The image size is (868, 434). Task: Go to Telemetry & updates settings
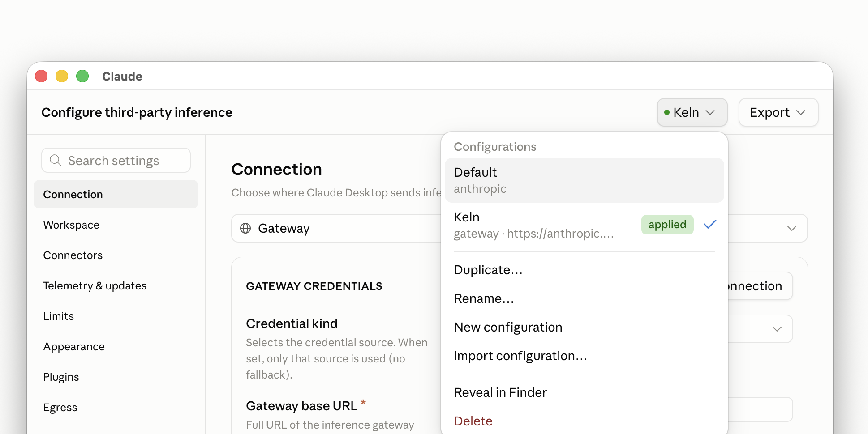116,285
